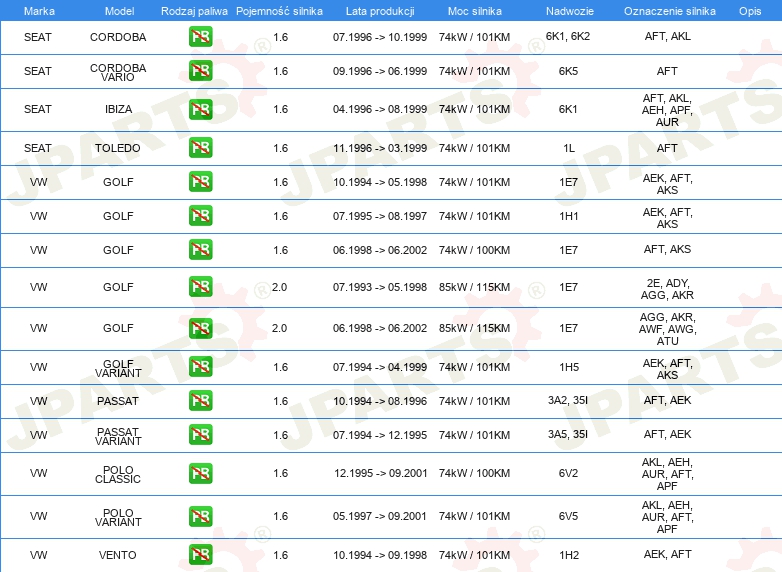Click the body code 1H5
Image resolution: width=782 pixels, height=572 pixels.
[569, 368]
